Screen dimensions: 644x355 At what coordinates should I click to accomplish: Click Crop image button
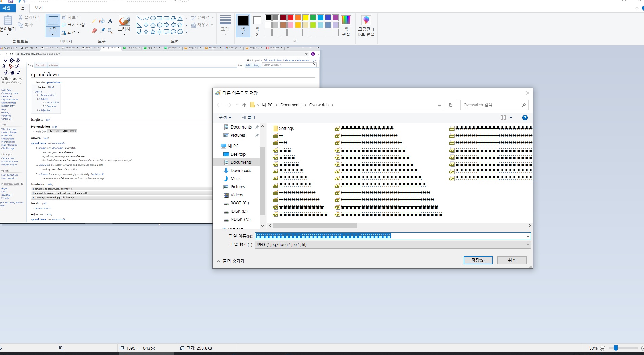pyautogui.click(x=71, y=17)
